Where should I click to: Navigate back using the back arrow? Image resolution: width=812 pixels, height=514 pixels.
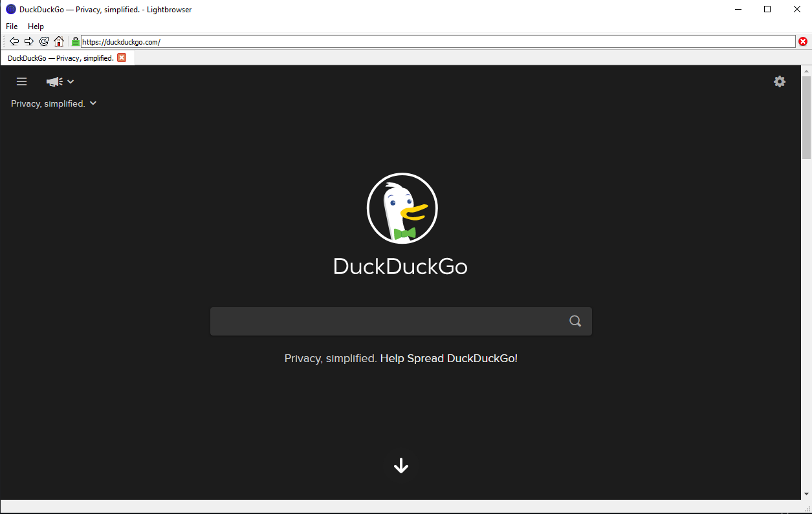coord(14,41)
